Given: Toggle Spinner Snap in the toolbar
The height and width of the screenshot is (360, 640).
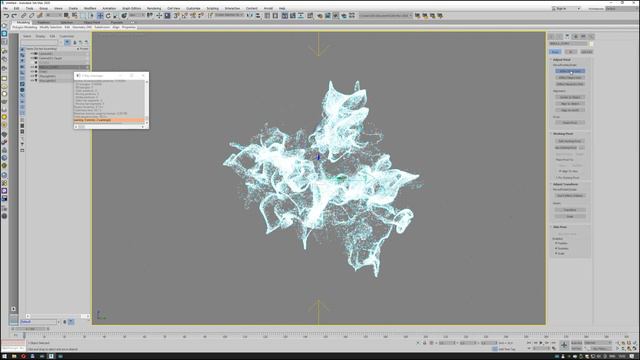Looking at the screenshot, I should [201, 16].
